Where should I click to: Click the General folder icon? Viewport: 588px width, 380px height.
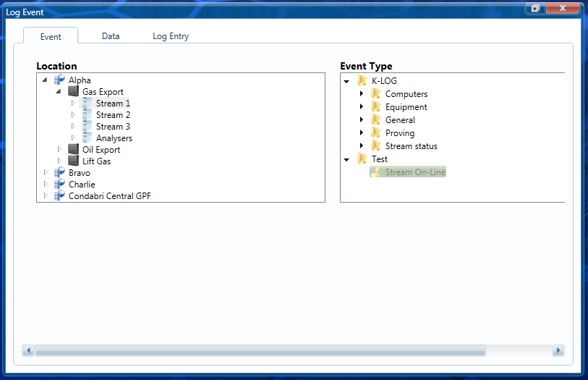click(376, 119)
